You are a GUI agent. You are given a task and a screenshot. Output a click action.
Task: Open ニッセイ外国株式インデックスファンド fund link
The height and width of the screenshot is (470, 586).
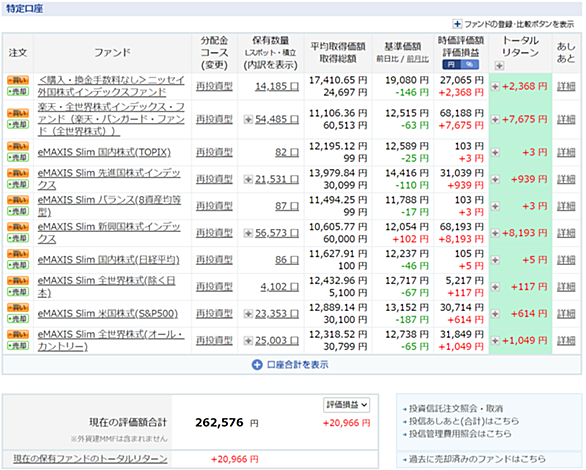(111, 86)
